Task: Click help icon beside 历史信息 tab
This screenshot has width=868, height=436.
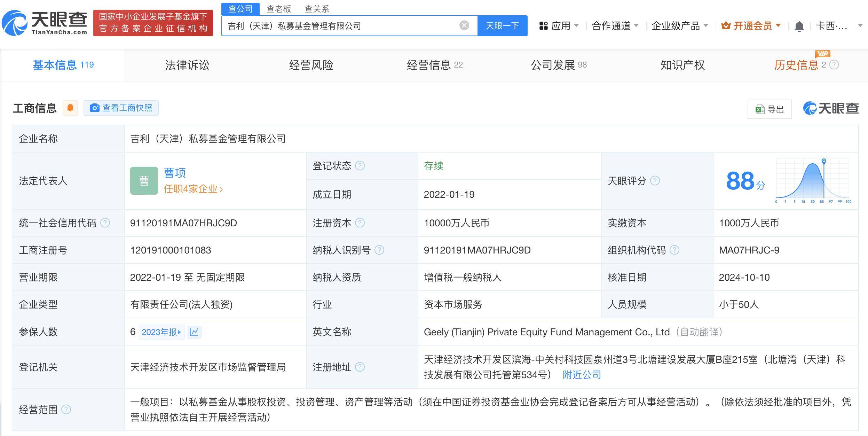Action: (x=834, y=65)
